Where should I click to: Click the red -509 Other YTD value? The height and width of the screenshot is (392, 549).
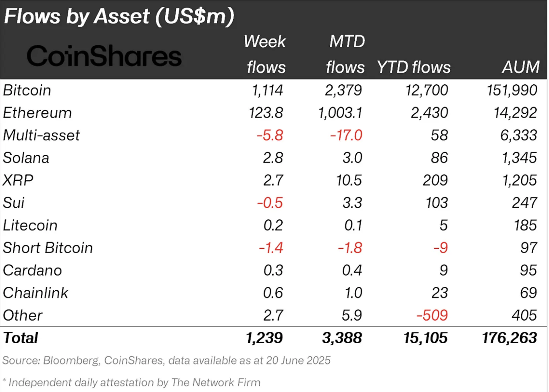pos(432,315)
